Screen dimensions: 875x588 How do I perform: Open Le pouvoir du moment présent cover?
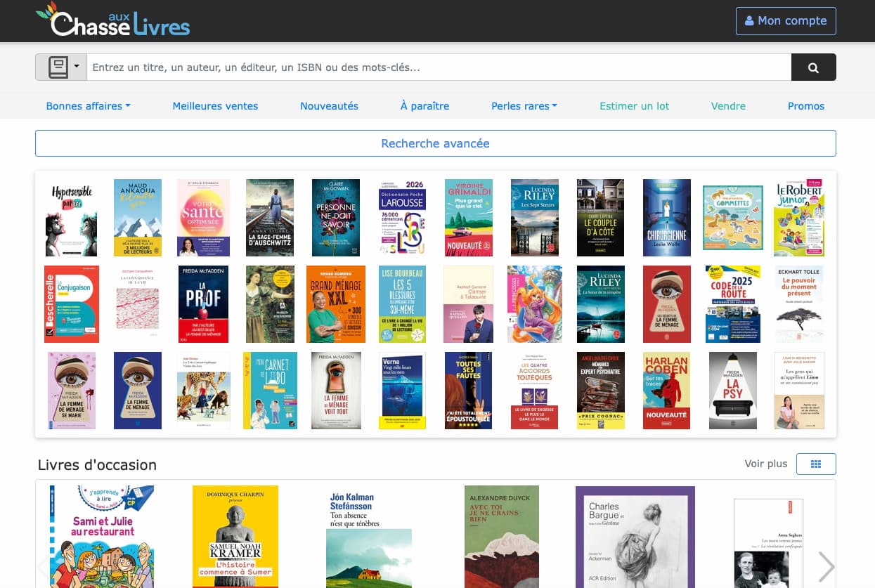point(799,304)
